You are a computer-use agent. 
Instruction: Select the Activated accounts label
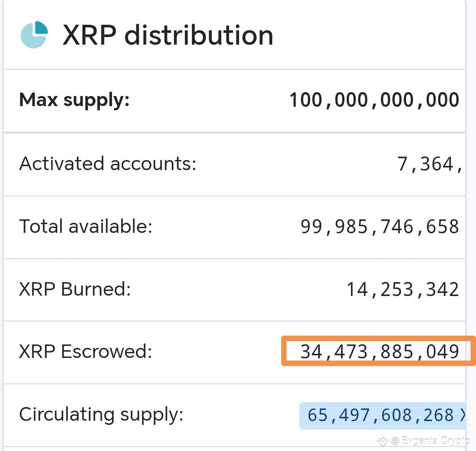point(108,164)
